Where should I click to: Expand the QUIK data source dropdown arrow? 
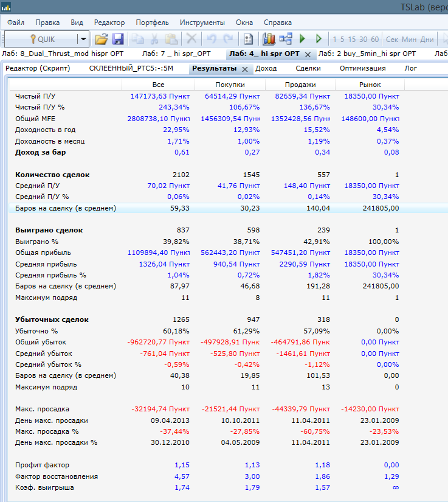[83, 39]
